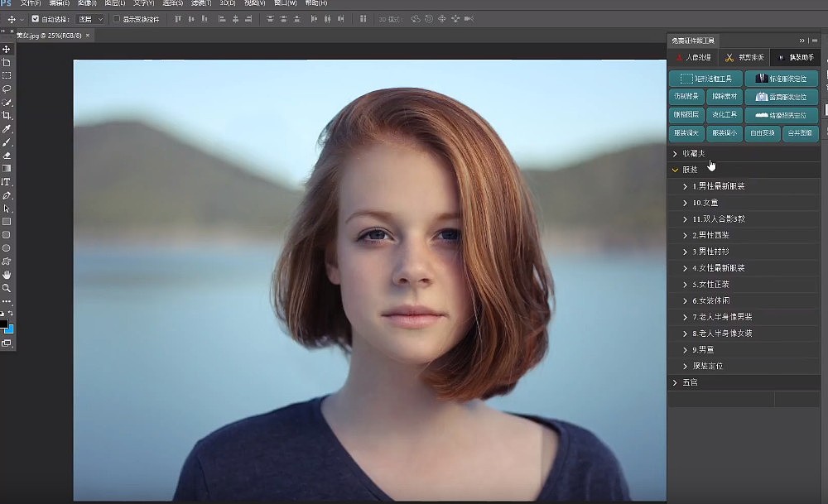Select the Pen tool
The image size is (828, 504).
[7, 195]
